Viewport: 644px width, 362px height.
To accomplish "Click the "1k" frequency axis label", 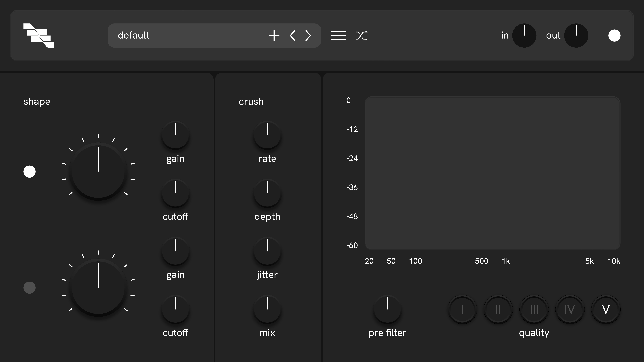I will point(506,261).
